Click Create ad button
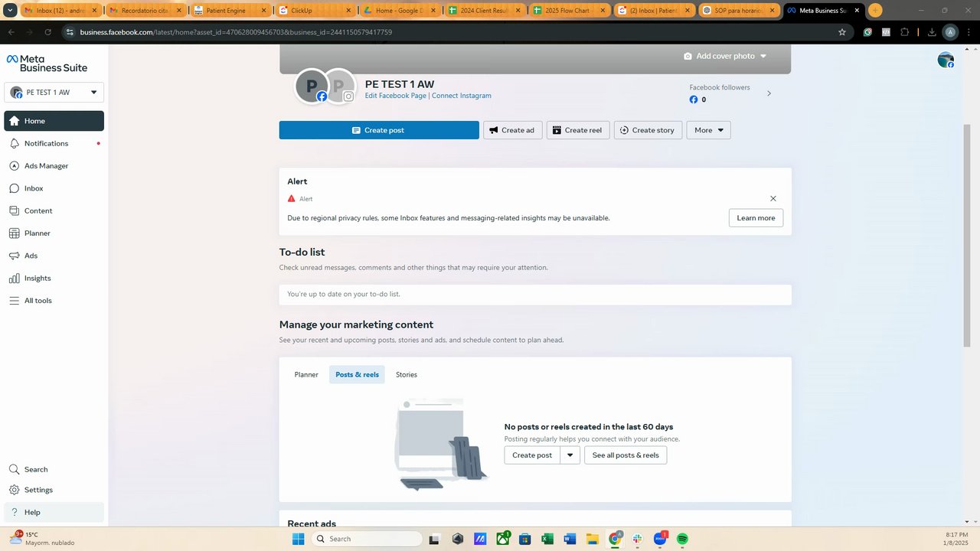Viewport: 980px width, 551px height. click(512, 130)
